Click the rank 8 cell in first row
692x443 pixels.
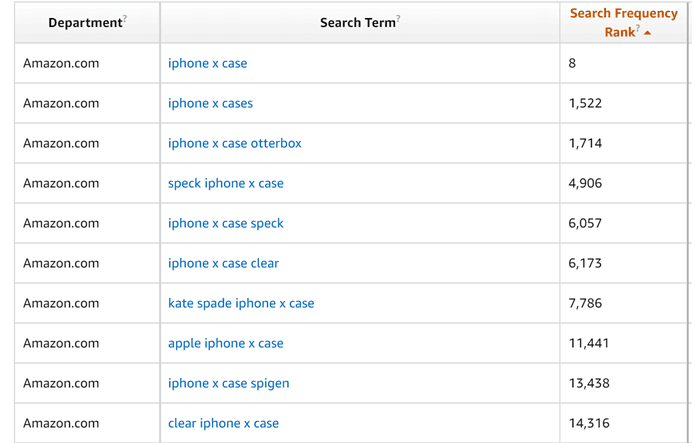[x=572, y=63]
